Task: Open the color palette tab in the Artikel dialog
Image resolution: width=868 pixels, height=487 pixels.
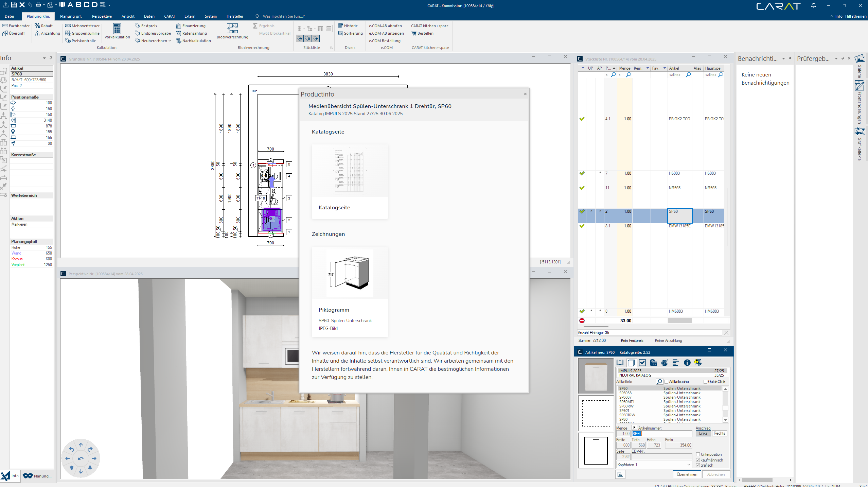Action: (x=665, y=363)
